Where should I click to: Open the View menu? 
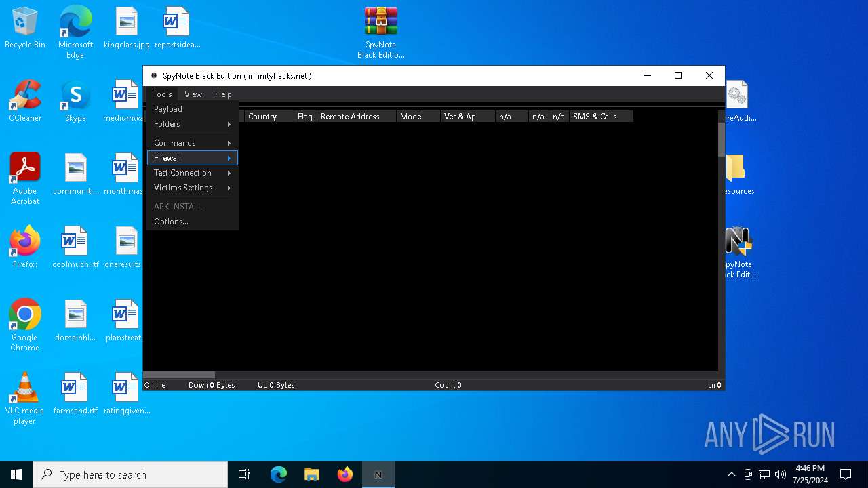(x=193, y=94)
